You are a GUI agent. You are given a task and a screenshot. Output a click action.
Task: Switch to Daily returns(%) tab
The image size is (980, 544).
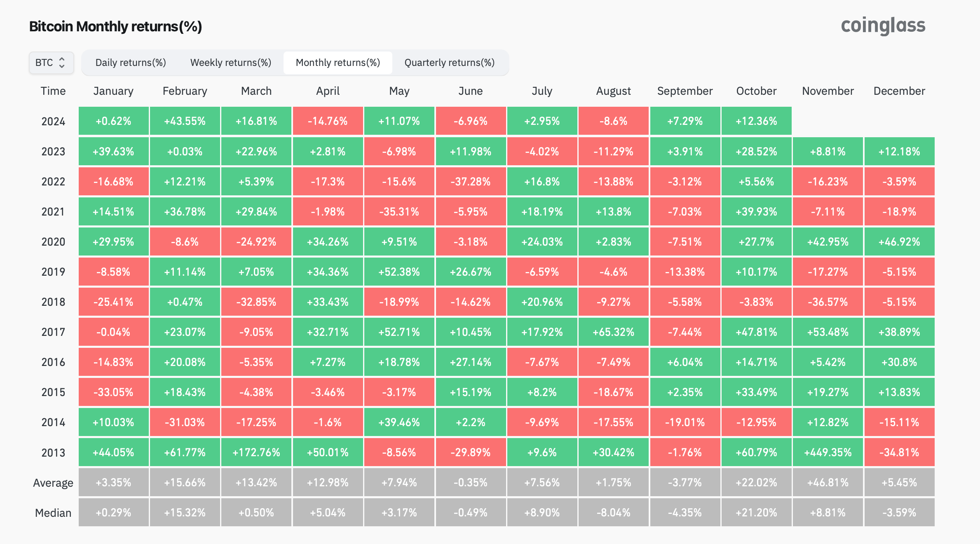[131, 63]
